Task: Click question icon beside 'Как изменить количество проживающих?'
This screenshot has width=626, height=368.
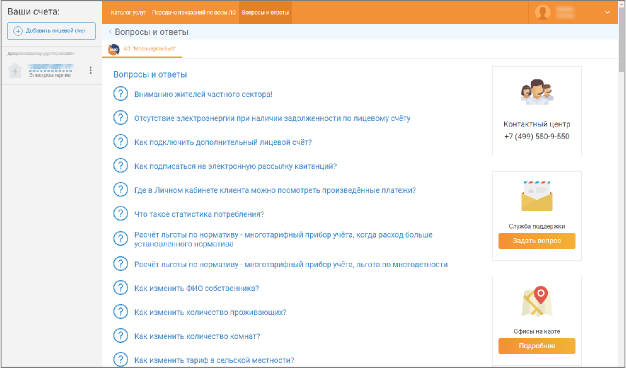Action: point(121,312)
